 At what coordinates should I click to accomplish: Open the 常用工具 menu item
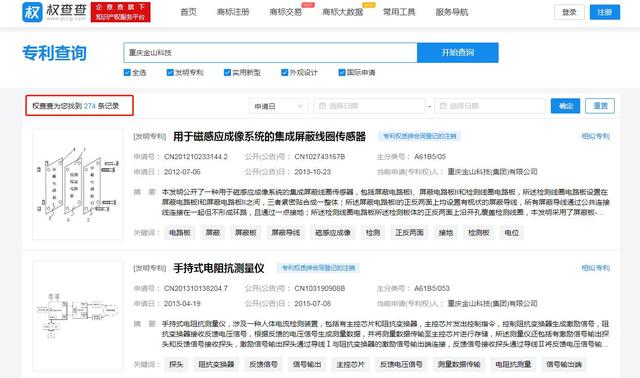(399, 12)
